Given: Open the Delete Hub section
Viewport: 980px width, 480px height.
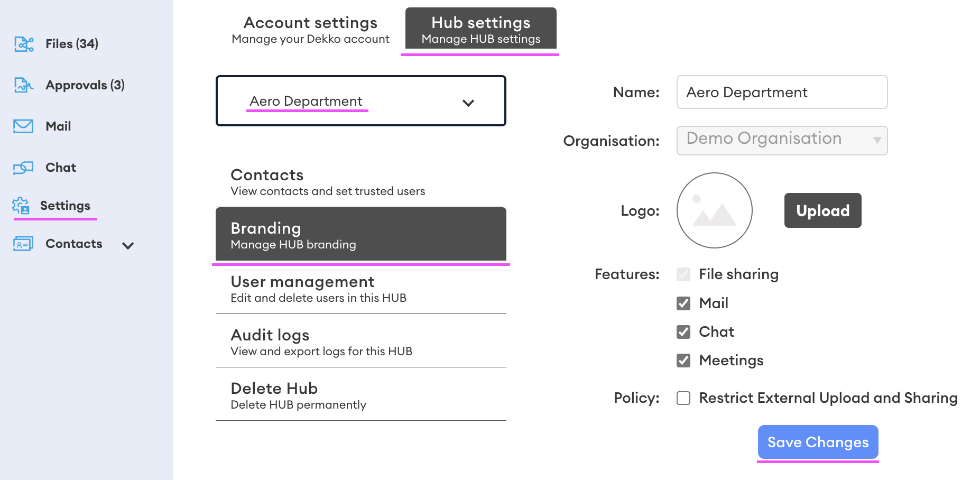Looking at the screenshot, I should coord(361,395).
